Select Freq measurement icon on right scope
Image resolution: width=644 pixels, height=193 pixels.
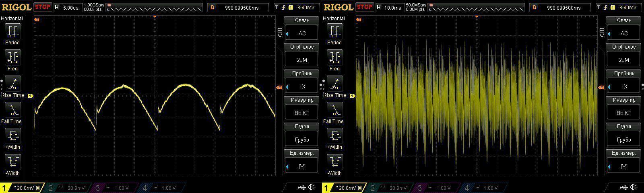(x=334, y=58)
